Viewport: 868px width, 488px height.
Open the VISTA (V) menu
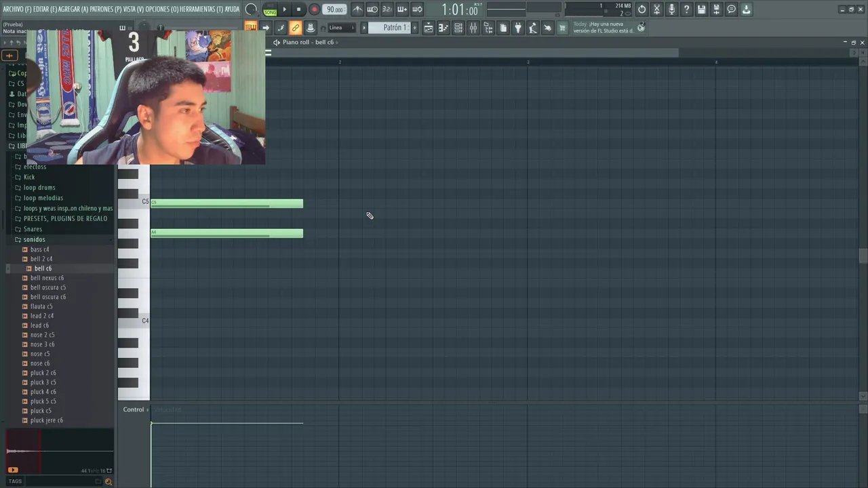point(134,9)
